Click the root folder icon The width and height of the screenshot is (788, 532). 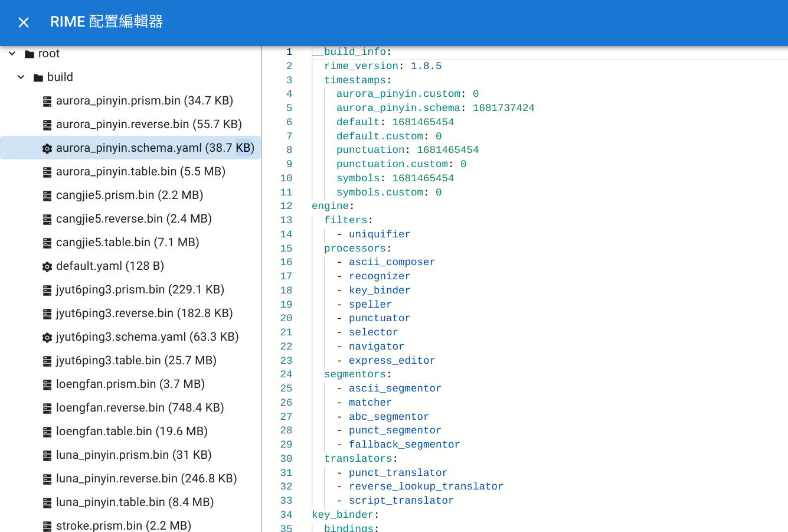(x=29, y=54)
